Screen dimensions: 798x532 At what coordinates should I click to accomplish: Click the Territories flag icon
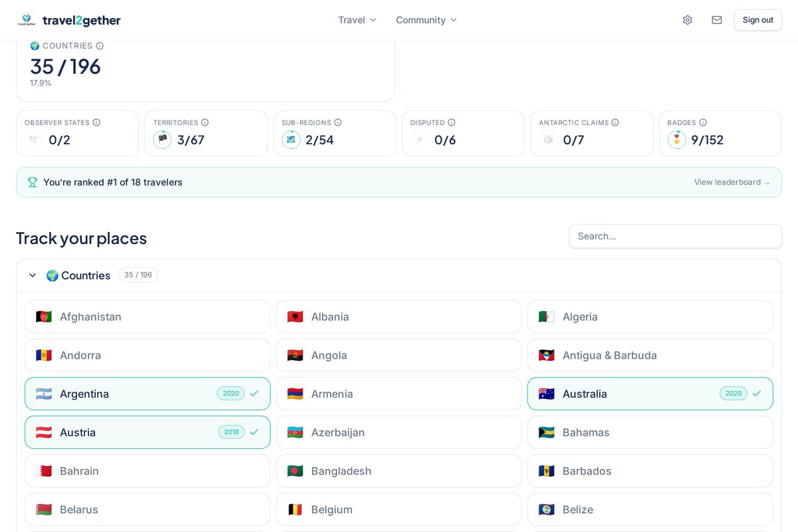(162, 140)
